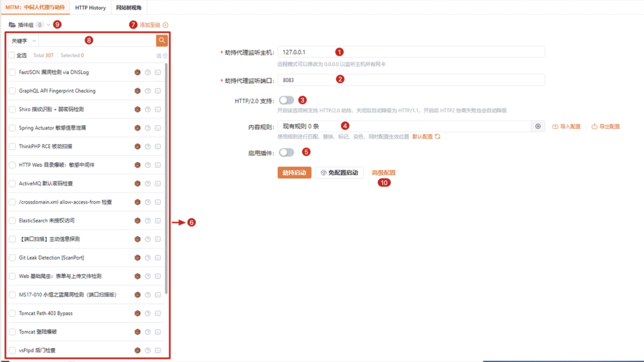644x362 pixels.
Task: Open advanced configuration link
Action: (383, 173)
